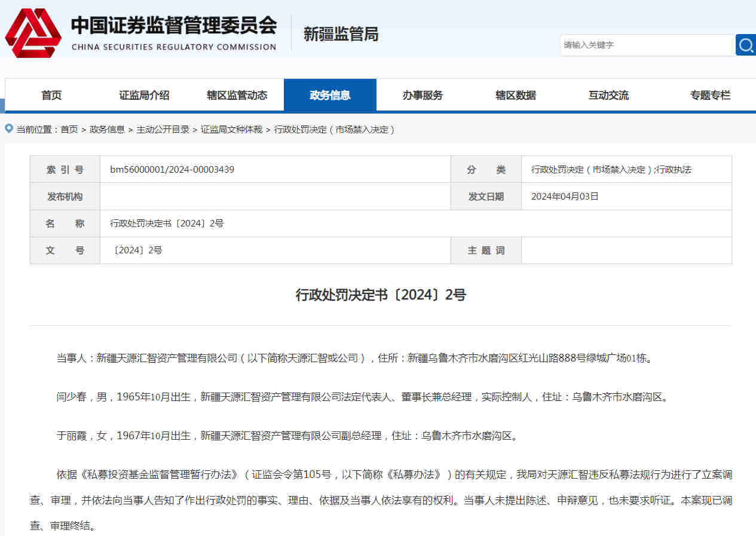756x536 pixels.
Task: Click the 新疆监管局 header label
Action: 341,34
